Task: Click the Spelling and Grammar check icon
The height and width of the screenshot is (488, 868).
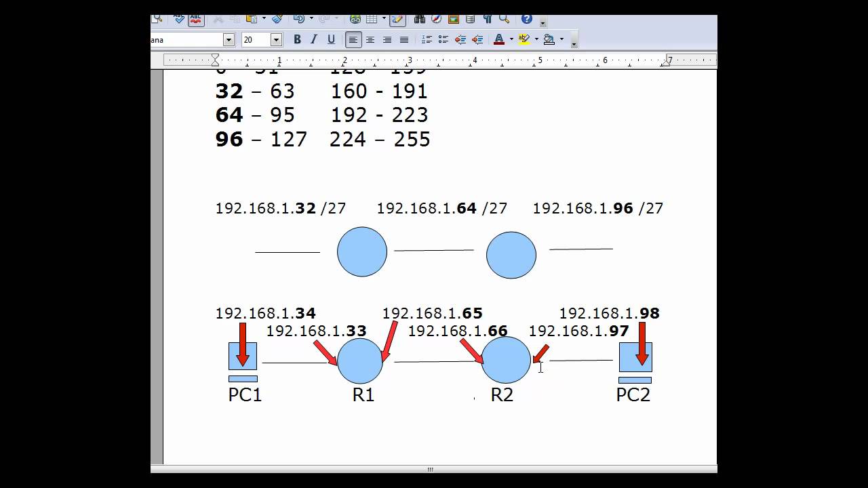Action: click(179, 19)
